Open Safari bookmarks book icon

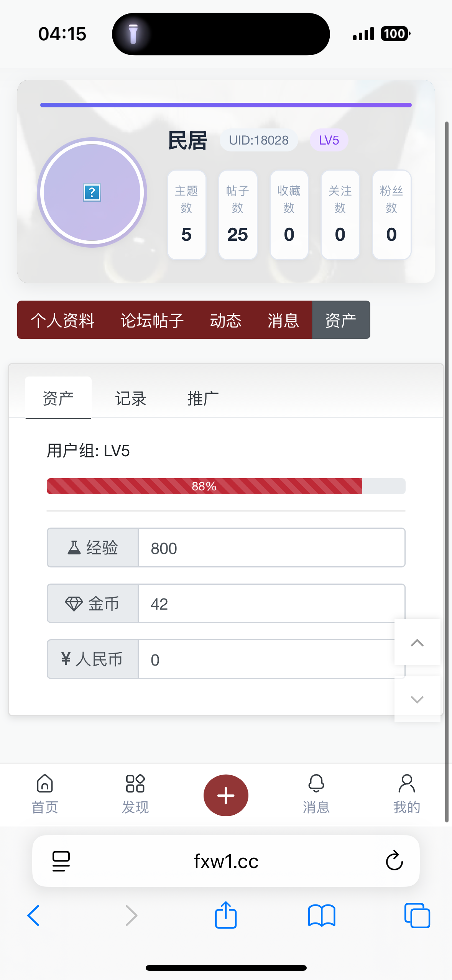point(322,916)
